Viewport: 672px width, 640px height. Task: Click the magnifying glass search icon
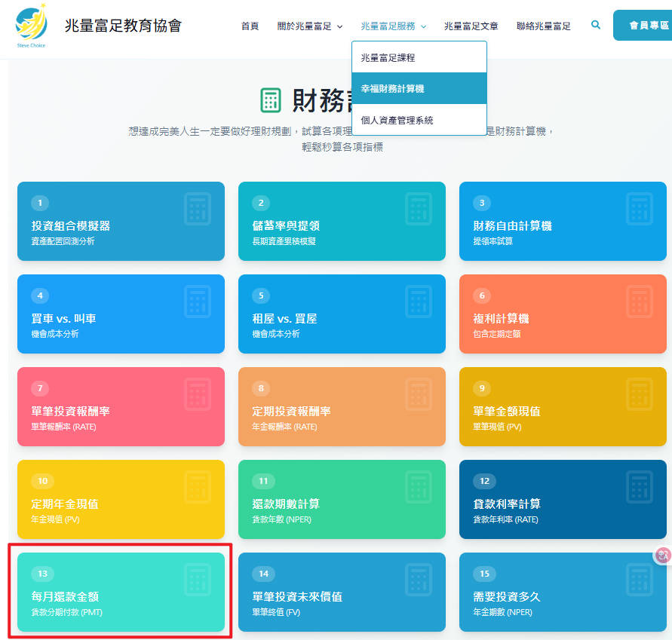596,25
